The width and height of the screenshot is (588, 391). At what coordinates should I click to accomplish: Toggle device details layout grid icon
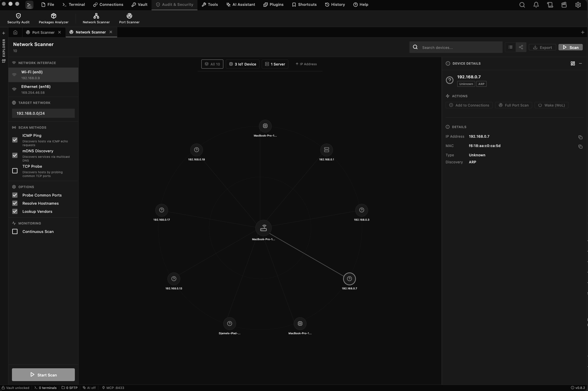coord(573,63)
